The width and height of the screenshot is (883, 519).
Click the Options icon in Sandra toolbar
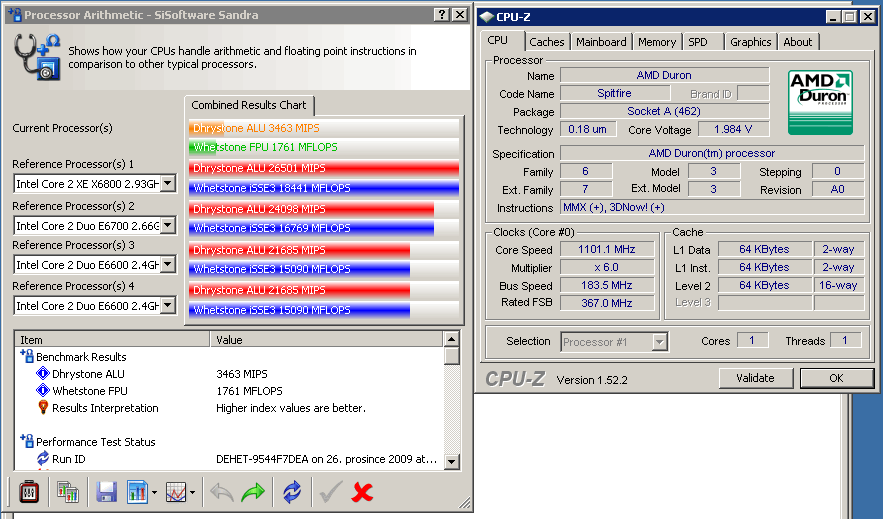(x=29, y=492)
